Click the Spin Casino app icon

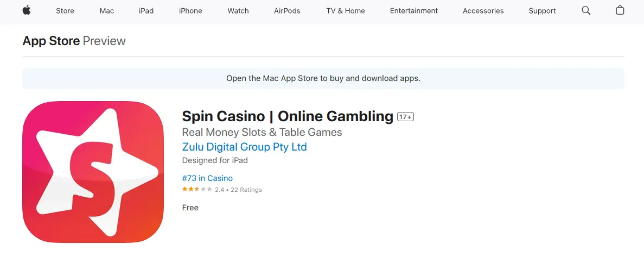pyautogui.click(x=93, y=172)
